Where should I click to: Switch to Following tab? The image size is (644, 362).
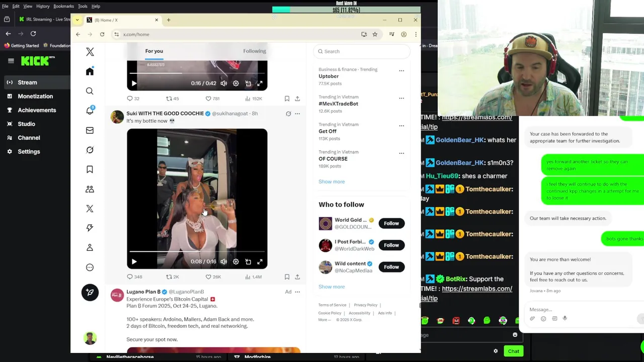255,51
